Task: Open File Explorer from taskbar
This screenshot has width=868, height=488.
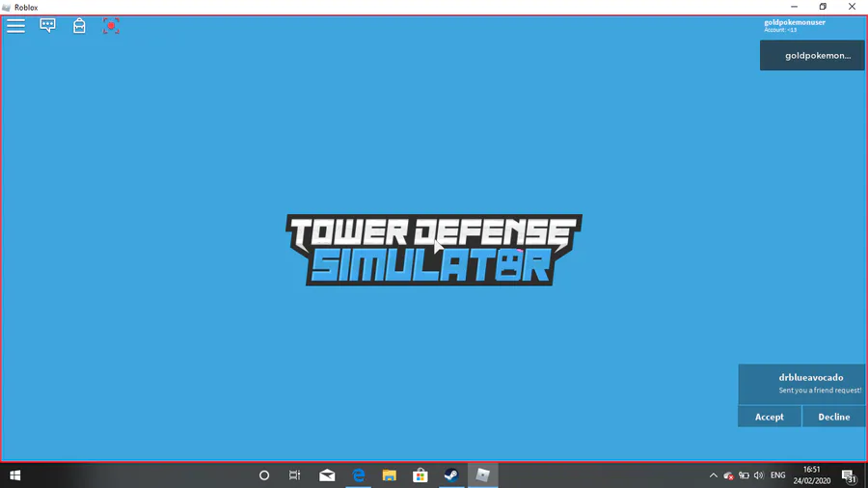Action: click(390, 475)
